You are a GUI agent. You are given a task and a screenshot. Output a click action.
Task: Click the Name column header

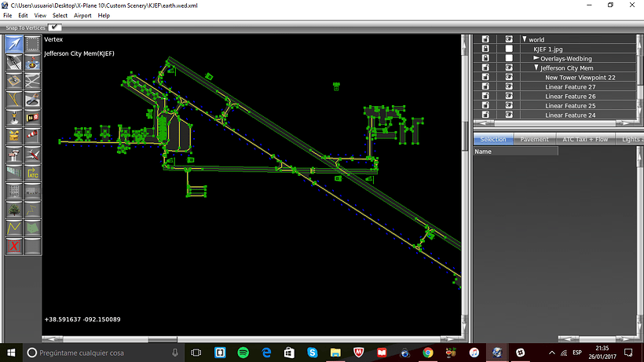516,152
